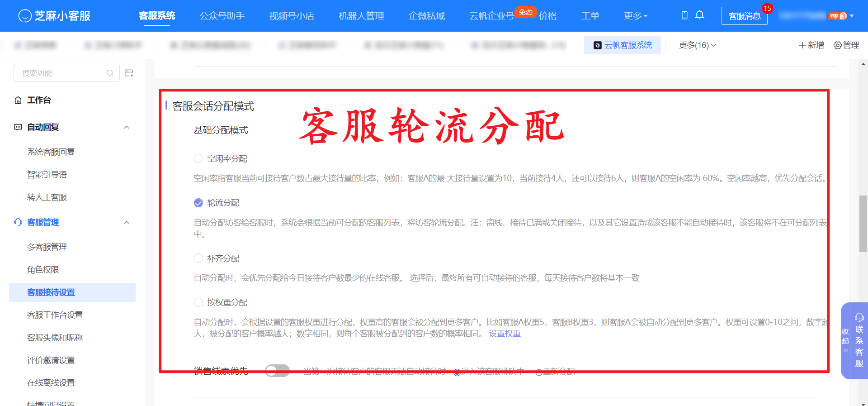
Task: Collapse the 自动回复 section chevron
Action: pyautogui.click(x=127, y=127)
